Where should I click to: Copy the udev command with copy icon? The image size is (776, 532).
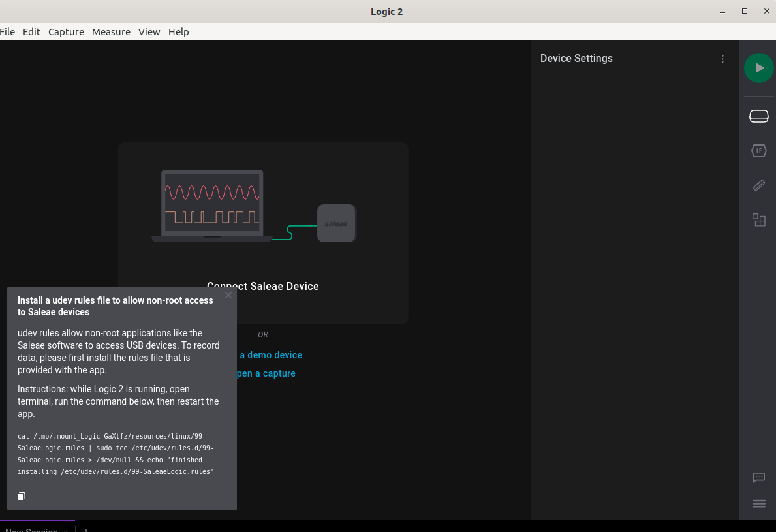point(22,496)
